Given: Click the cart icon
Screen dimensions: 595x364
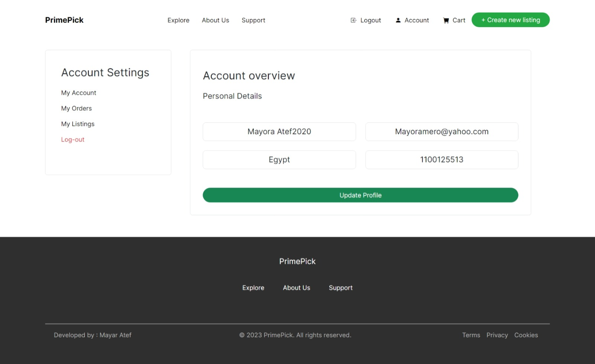Looking at the screenshot, I should click(x=446, y=20).
